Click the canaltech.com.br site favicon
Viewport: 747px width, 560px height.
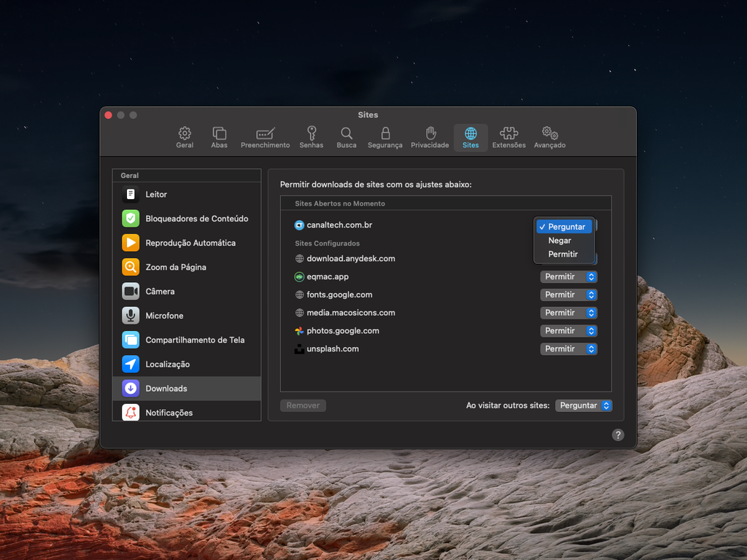[x=299, y=225]
